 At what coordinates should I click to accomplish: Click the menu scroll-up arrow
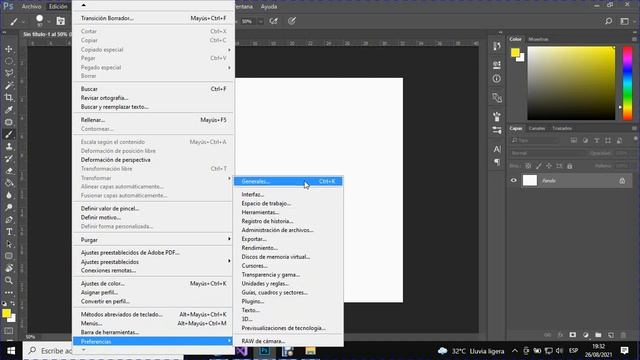[83, 5]
